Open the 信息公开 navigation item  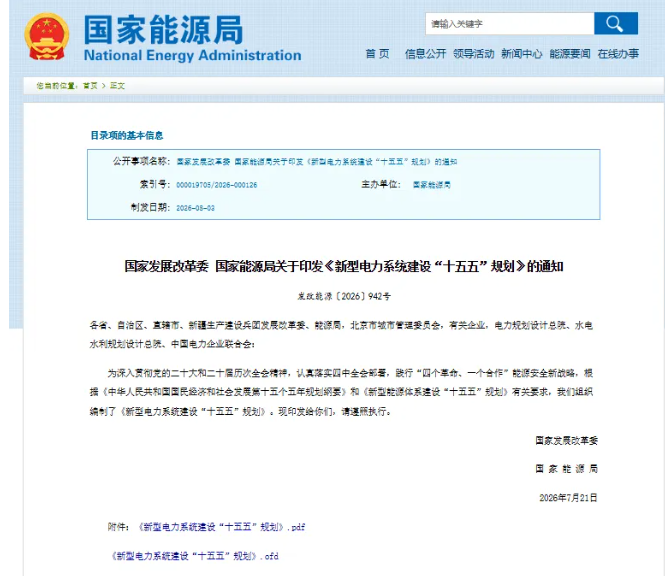pyautogui.click(x=425, y=54)
